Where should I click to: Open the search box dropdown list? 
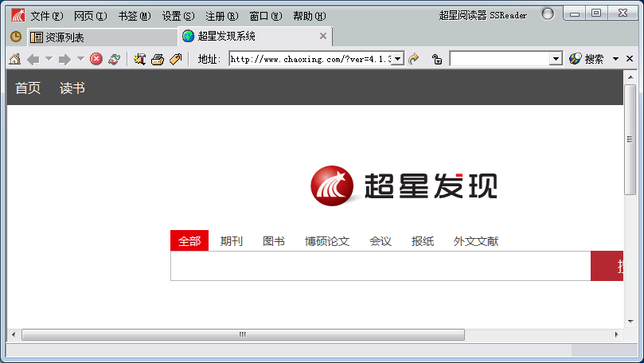(x=556, y=59)
